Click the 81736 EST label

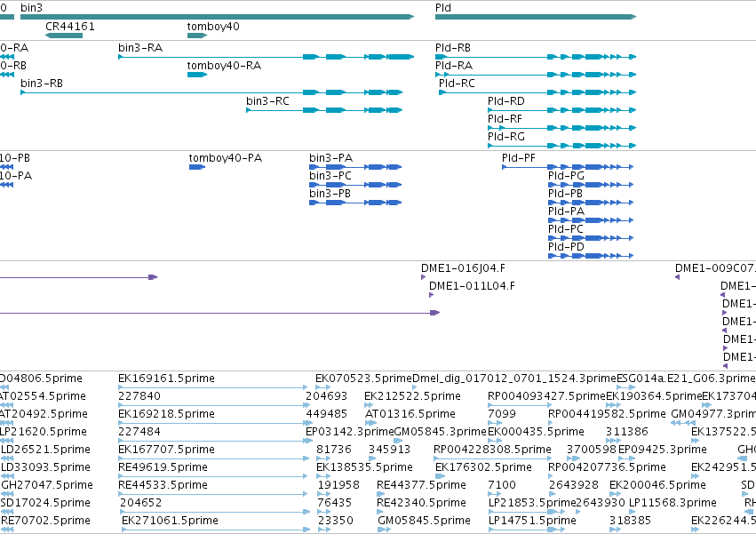point(334,450)
